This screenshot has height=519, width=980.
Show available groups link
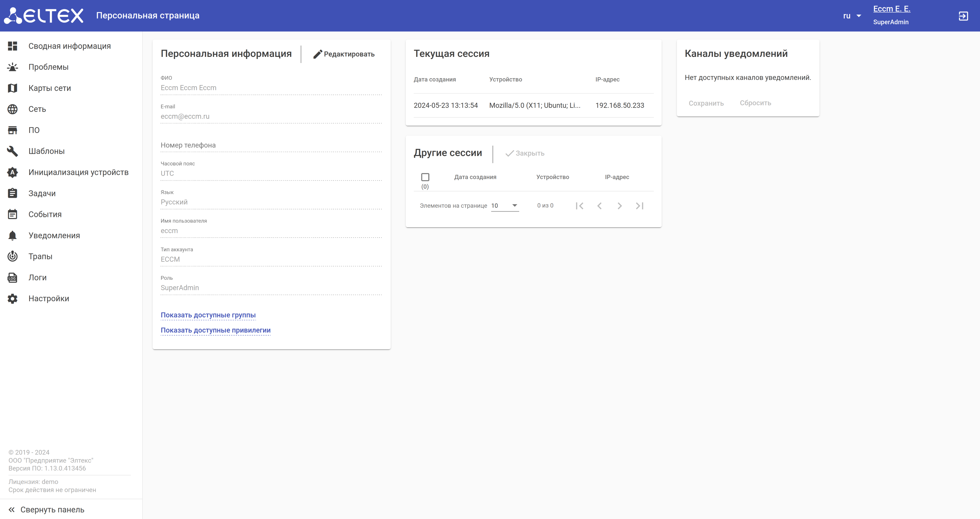[x=208, y=315]
